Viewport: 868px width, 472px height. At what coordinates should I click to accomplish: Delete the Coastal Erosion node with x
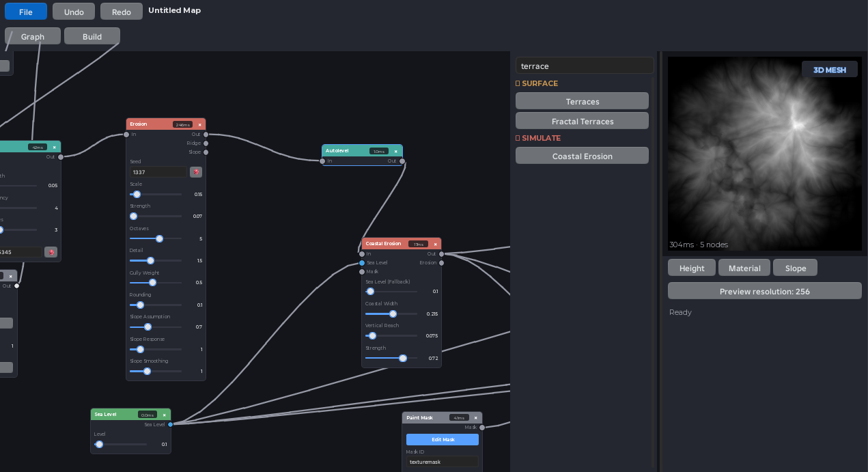(x=436, y=244)
